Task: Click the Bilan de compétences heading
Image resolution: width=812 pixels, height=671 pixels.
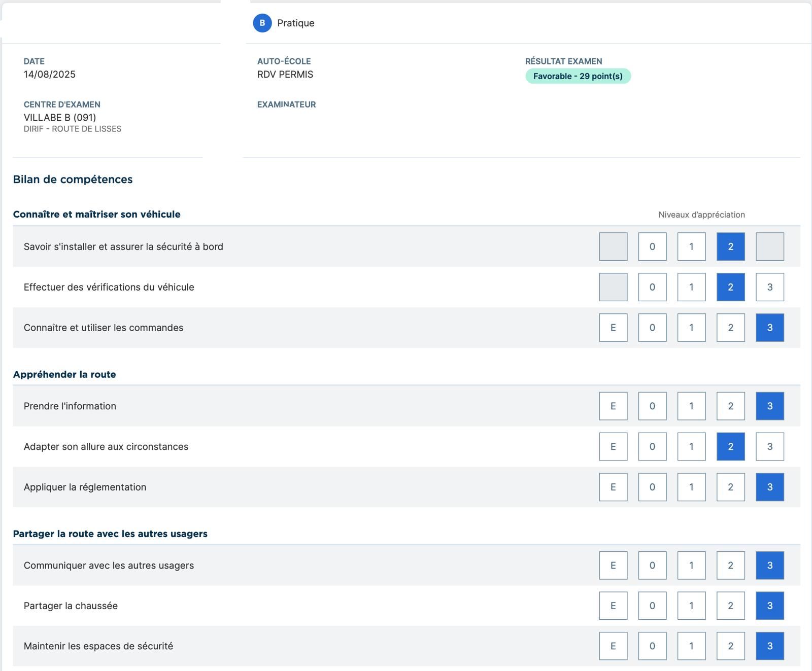Action: (x=73, y=180)
